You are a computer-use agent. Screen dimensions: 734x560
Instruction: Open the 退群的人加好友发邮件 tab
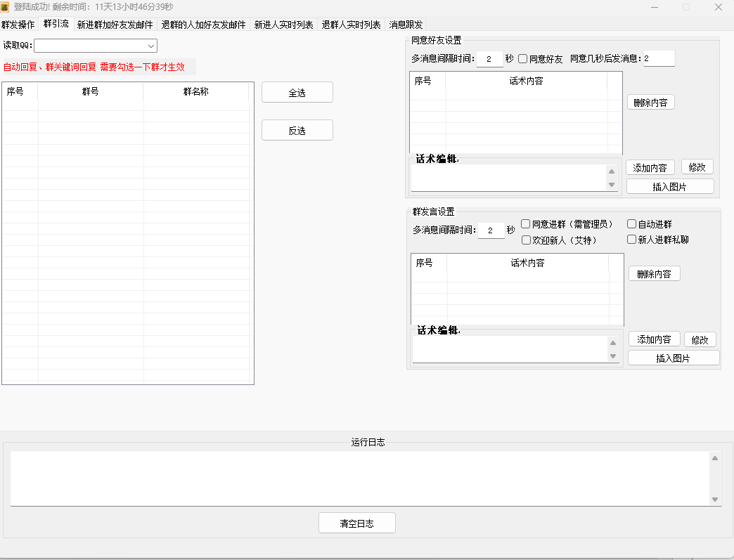(203, 23)
